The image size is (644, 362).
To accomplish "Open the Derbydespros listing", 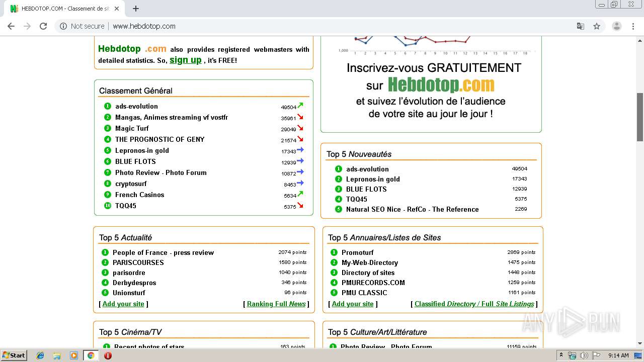I will 134,283.
